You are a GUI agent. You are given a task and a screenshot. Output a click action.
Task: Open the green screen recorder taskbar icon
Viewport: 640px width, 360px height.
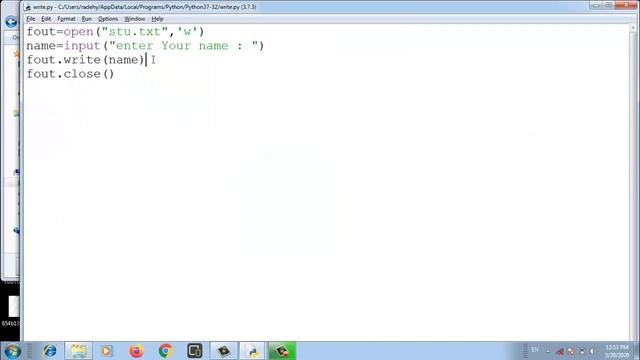click(282, 351)
